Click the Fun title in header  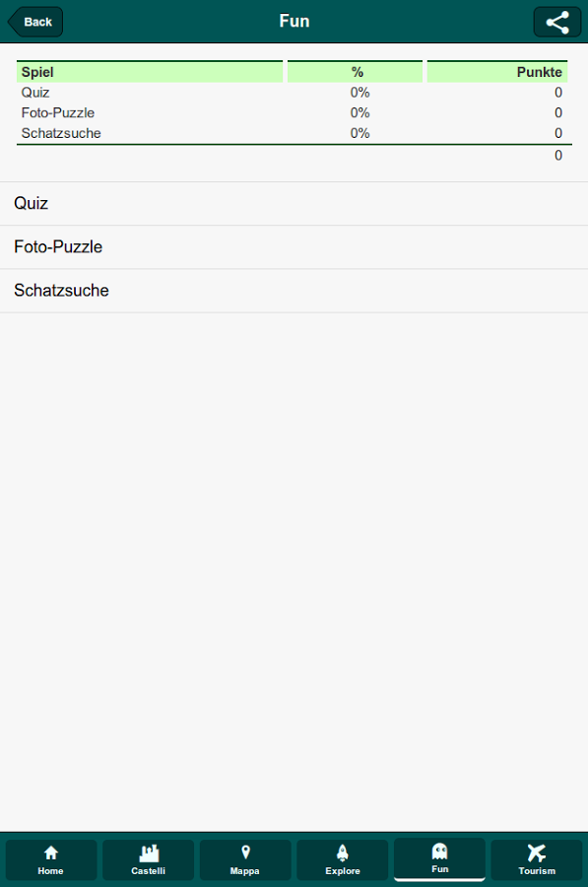[294, 21]
